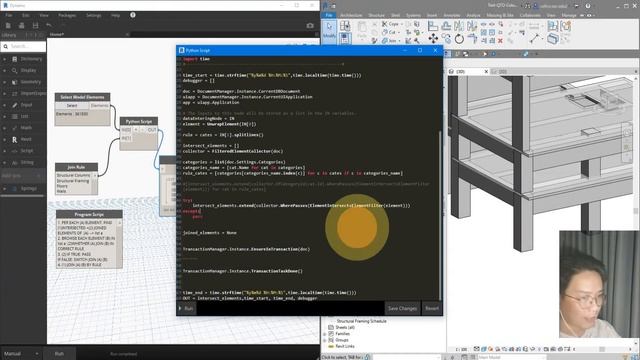Switch to the Structure ribbon tab in Revit
The height and width of the screenshot is (360, 640).
pos(376,15)
